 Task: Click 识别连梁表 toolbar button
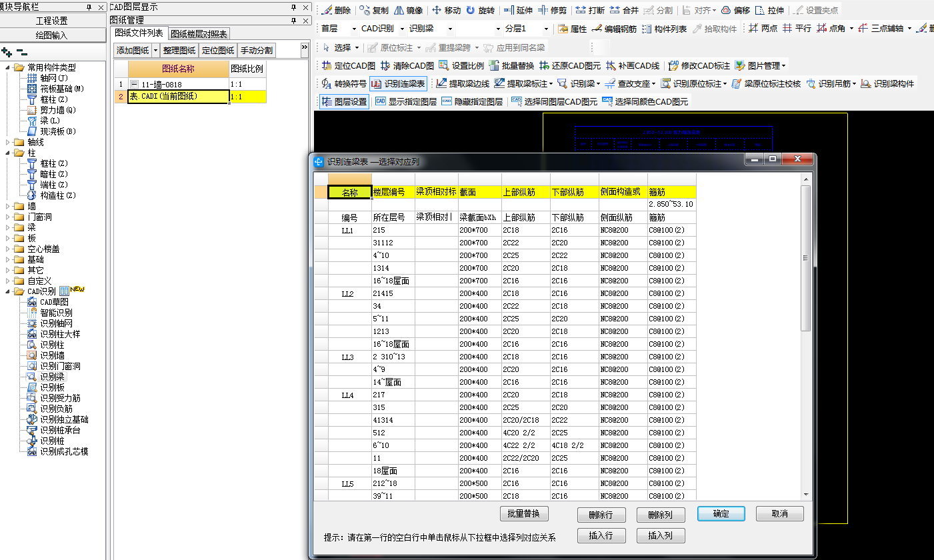398,84
